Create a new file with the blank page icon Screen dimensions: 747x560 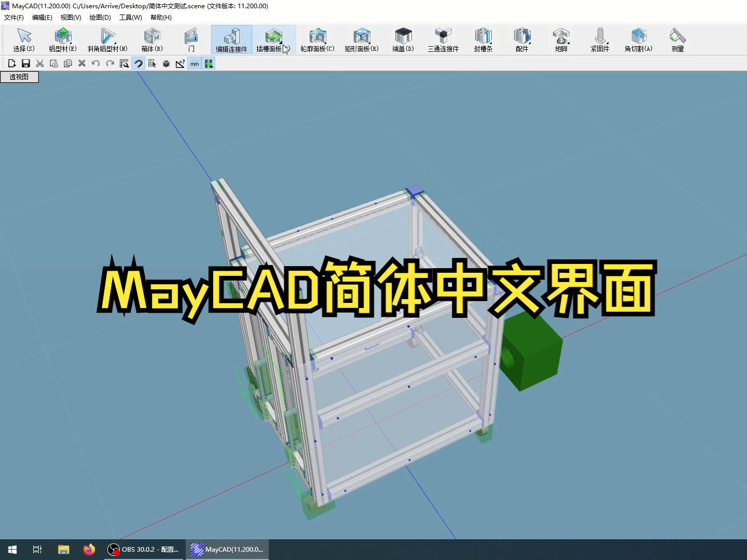pyautogui.click(x=12, y=63)
